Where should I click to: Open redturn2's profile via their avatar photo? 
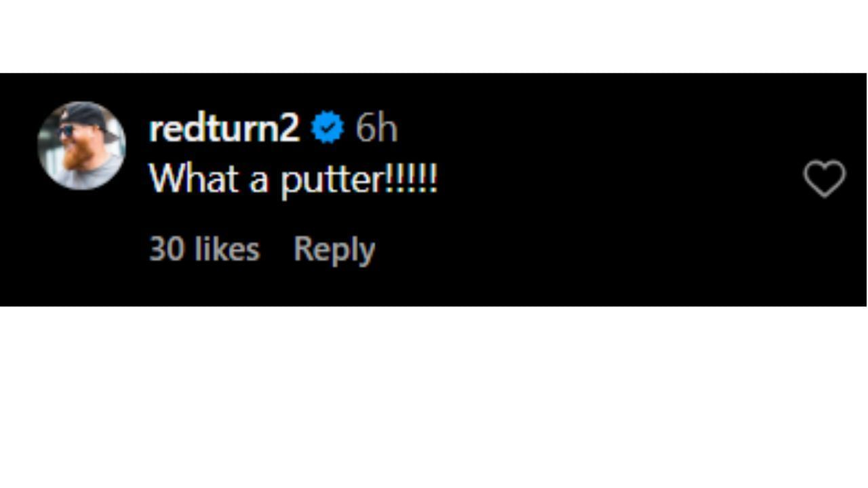(x=81, y=145)
